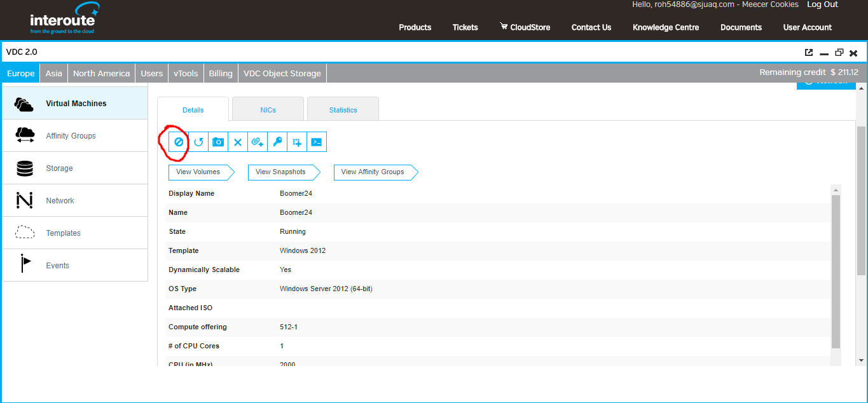Reset the password using the key icon

tap(277, 142)
